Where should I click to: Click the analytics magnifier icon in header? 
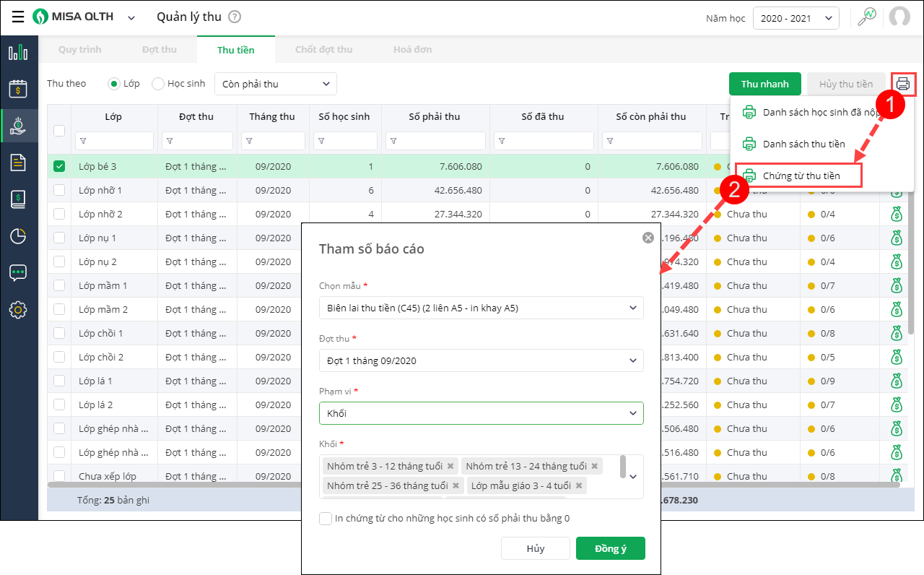click(x=867, y=17)
